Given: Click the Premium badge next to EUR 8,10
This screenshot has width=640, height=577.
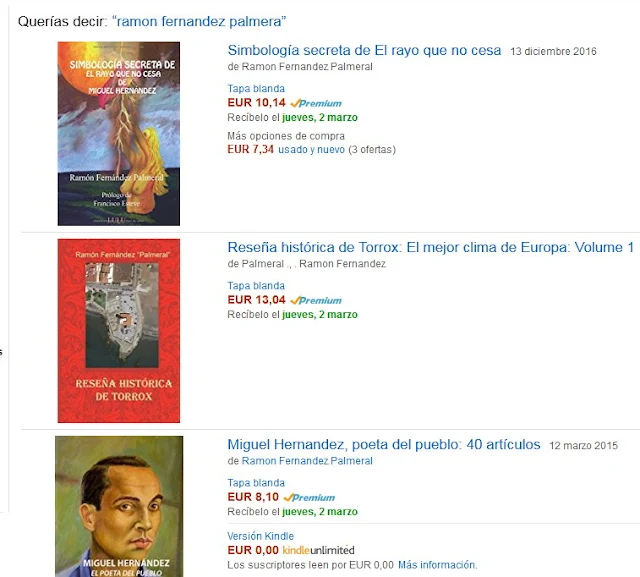Looking at the screenshot, I should [x=309, y=497].
